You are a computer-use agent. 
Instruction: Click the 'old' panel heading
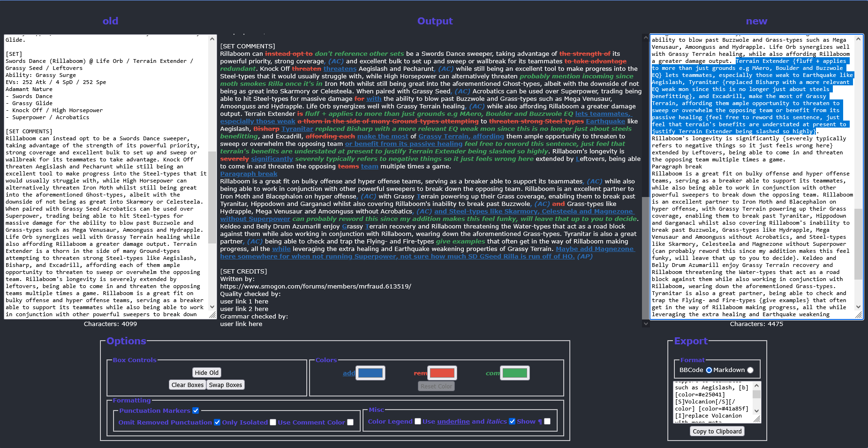111,21
